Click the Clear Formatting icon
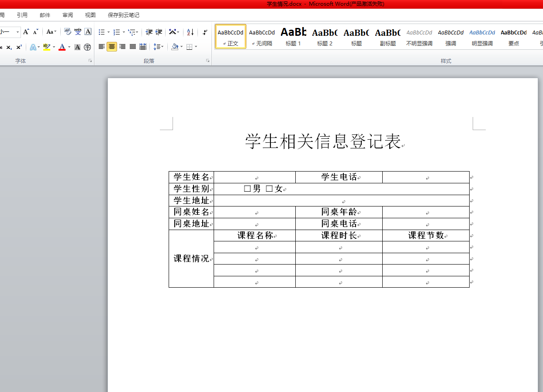The image size is (543, 392). 68,32
